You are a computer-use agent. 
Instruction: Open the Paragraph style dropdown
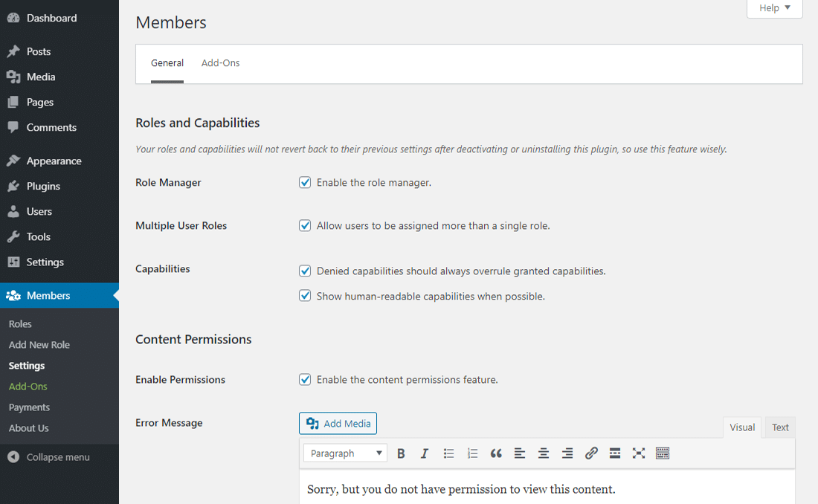345,453
